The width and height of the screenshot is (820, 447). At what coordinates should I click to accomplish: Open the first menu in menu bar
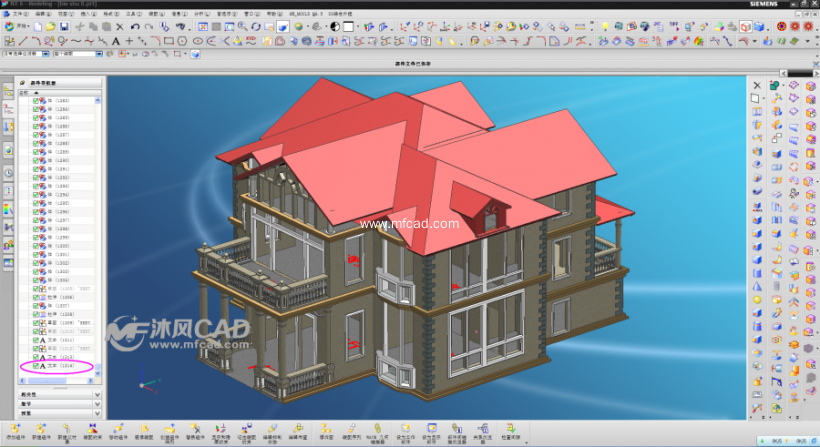coord(20,15)
